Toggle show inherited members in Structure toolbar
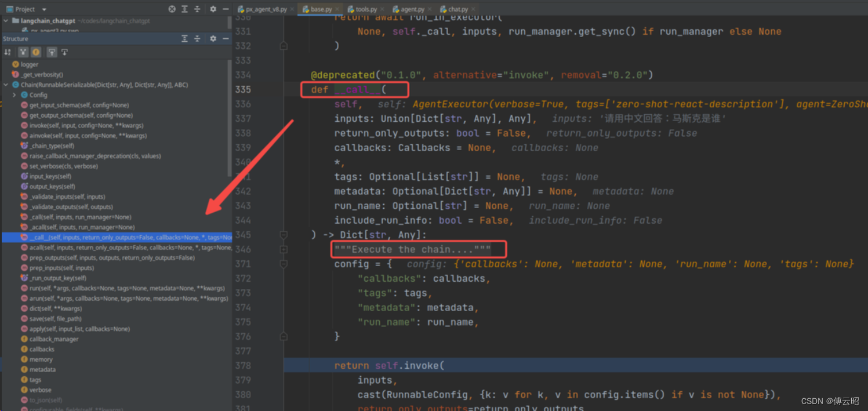This screenshot has height=411, width=868. (x=23, y=52)
